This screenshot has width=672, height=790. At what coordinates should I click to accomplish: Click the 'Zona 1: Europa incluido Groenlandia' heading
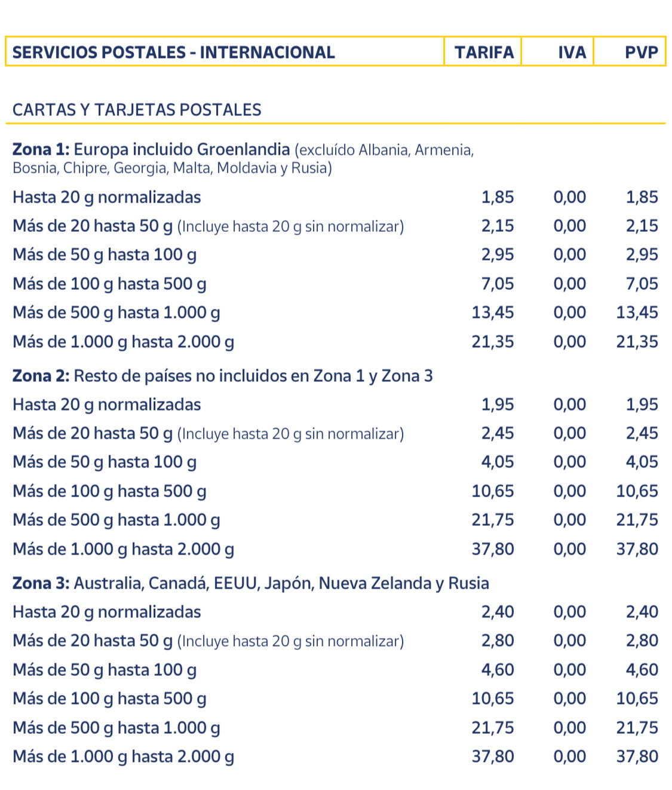click(151, 149)
